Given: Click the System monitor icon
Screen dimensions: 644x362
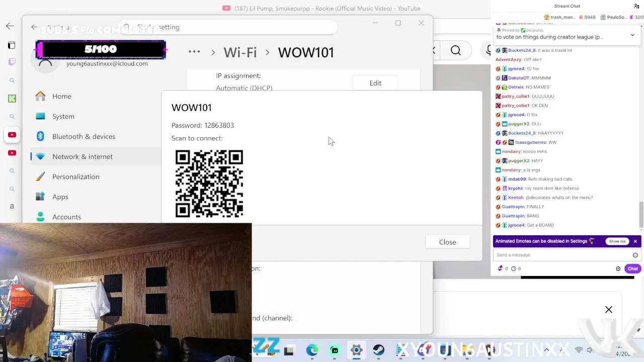Looking at the screenshot, I should (41, 116).
